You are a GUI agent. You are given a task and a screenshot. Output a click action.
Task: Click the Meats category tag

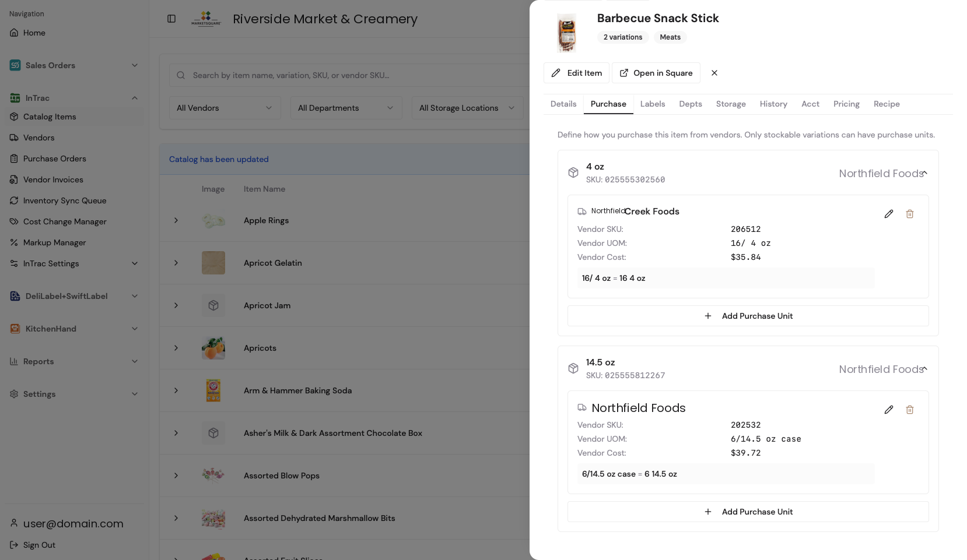point(670,37)
